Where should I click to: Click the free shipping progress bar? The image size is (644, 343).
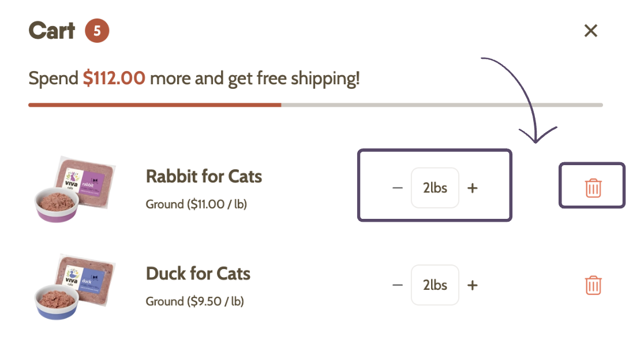tap(316, 105)
